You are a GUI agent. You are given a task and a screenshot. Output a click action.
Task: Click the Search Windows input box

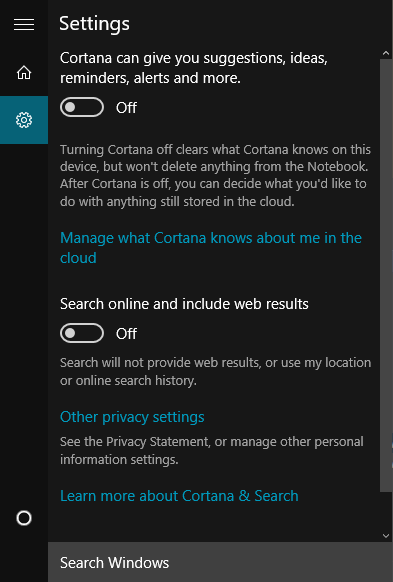pyautogui.click(x=220, y=562)
